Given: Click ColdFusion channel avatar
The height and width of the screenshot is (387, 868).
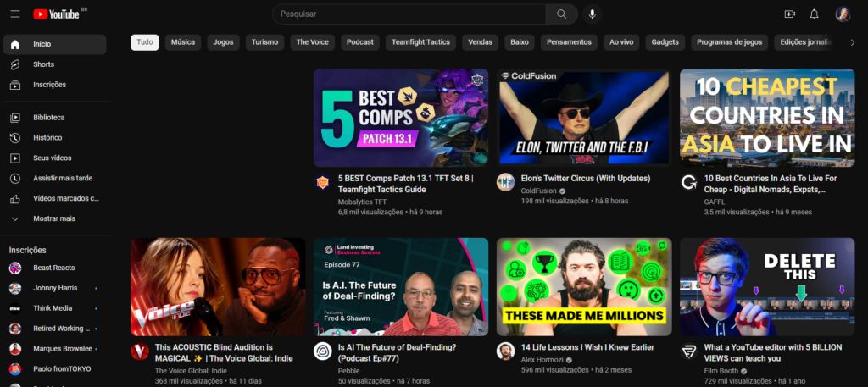Looking at the screenshot, I should click(505, 182).
